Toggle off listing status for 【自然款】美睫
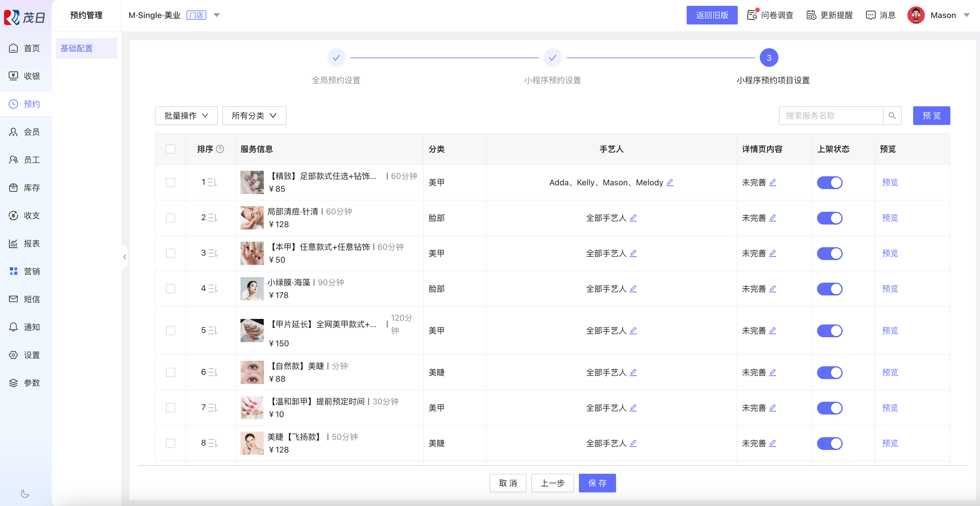The height and width of the screenshot is (506, 980). click(829, 372)
